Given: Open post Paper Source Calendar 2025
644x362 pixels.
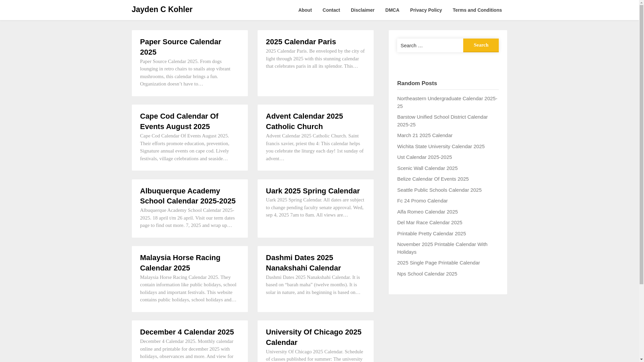Looking at the screenshot, I should tap(180, 47).
